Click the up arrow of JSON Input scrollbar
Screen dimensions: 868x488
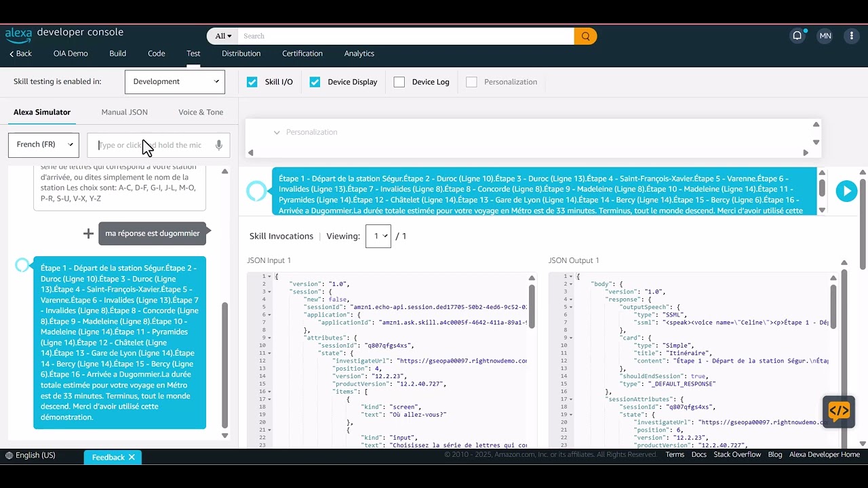pos(532,277)
